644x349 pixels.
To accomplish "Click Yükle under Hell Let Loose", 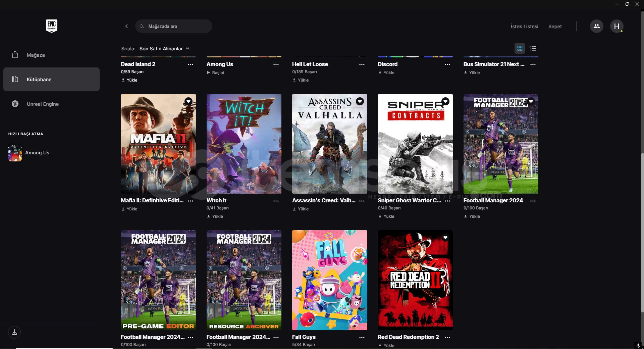I will 301,80.
